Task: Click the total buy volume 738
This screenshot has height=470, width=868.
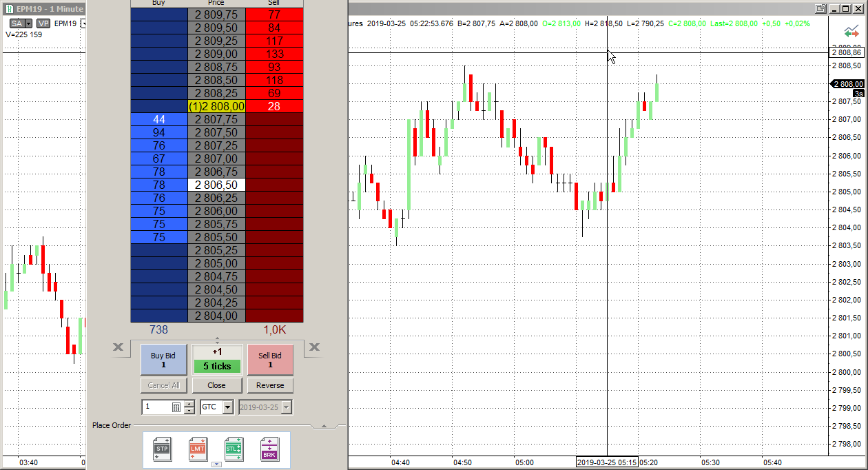Action: coord(158,330)
